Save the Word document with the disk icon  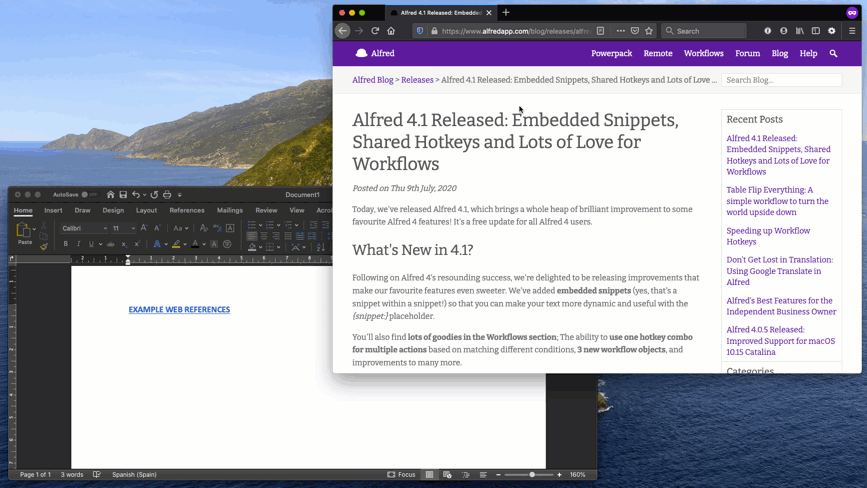[123, 195]
